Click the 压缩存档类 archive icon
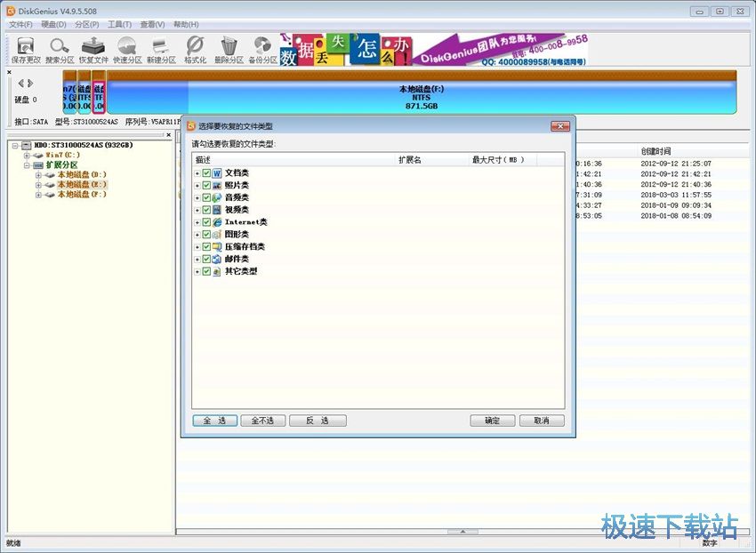The image size is (756, 553). [x=217, y=247]
